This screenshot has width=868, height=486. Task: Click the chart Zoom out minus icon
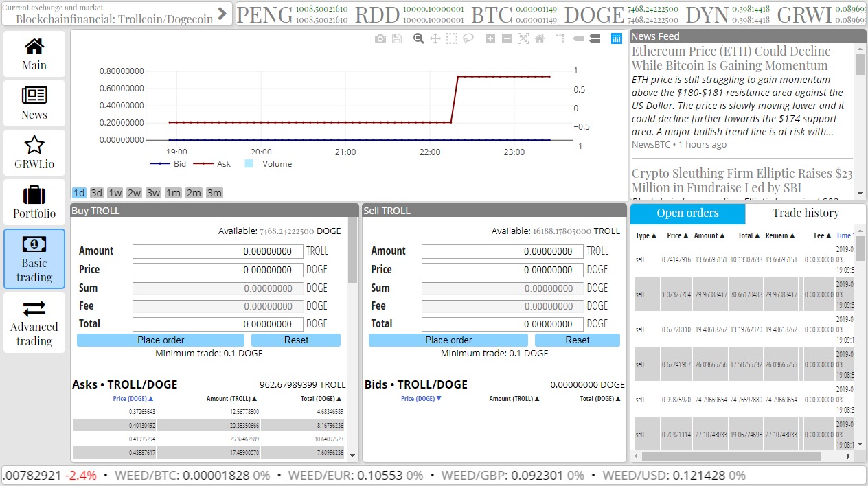tap(507, 39)
